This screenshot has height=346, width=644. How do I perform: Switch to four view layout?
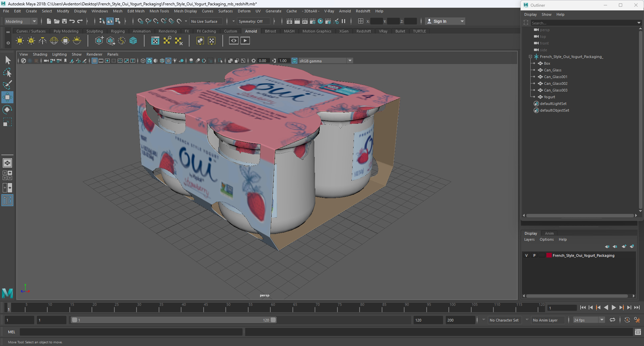[7, 175]
